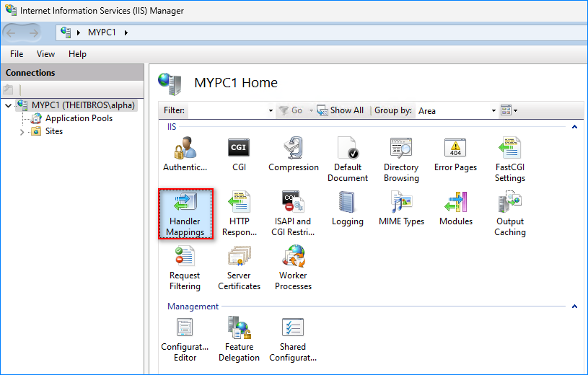Viewport: 588px width, 375px height.
Task: Collapse the MYPC1 server tree node
Action: click(8, 105)
